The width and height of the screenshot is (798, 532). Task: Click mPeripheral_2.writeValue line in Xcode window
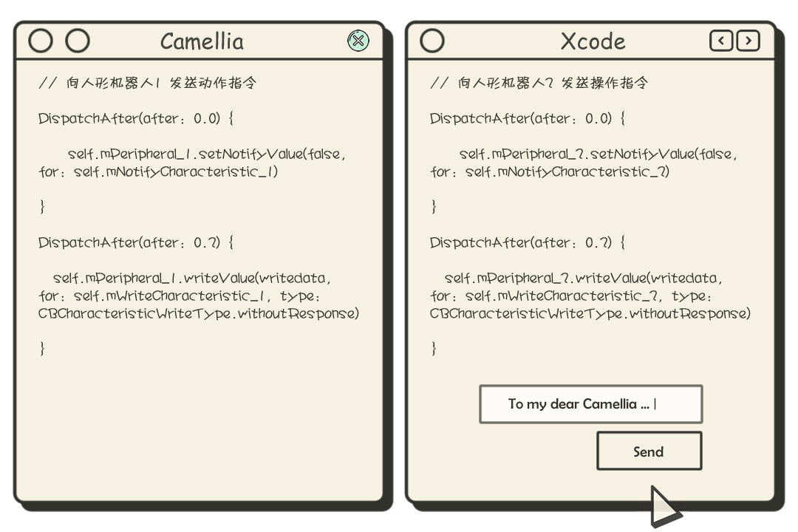(x=584, y=278)
